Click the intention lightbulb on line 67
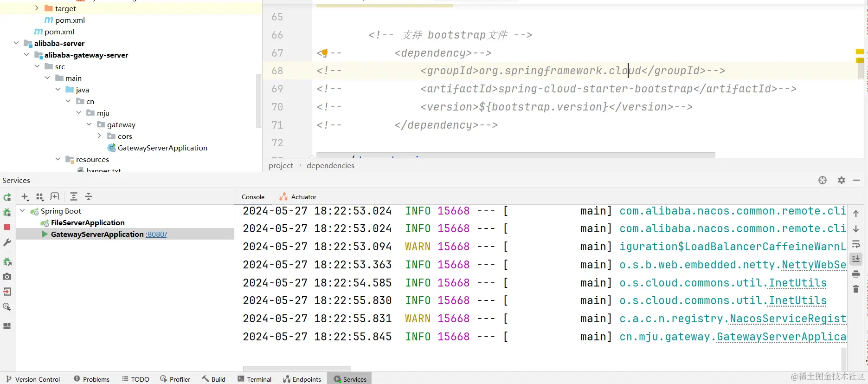Screen dimensions: 868x384 [324, 52]
